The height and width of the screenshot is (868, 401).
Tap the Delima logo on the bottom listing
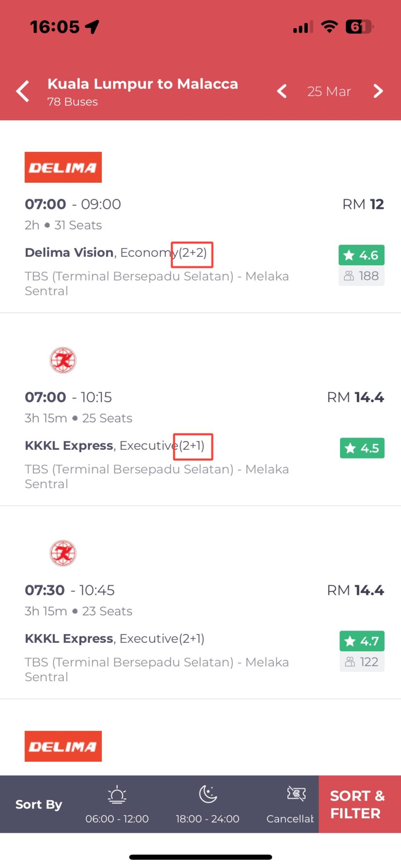tap(63, 746)
